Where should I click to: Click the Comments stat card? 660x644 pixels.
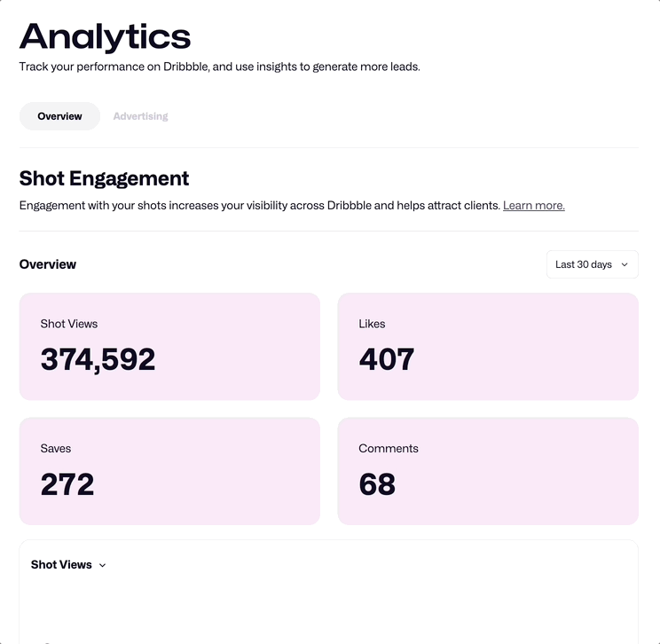point(488,471)
